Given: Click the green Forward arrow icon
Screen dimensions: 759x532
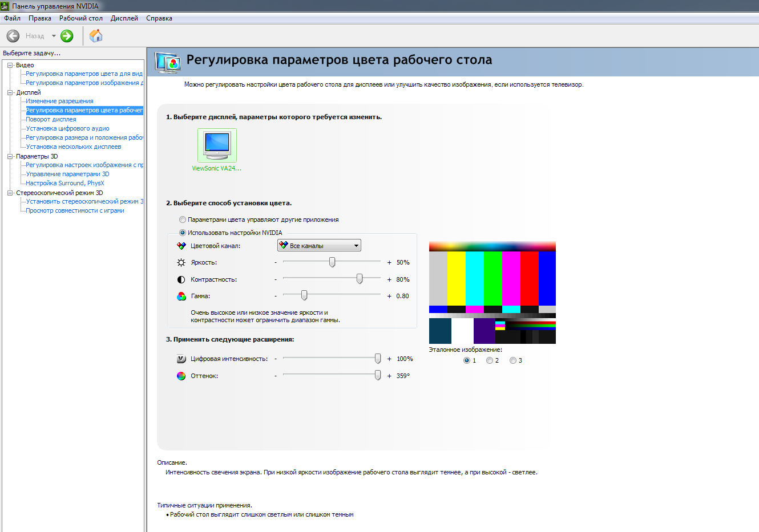Looking at the screenshot, I should coord(67,36).
